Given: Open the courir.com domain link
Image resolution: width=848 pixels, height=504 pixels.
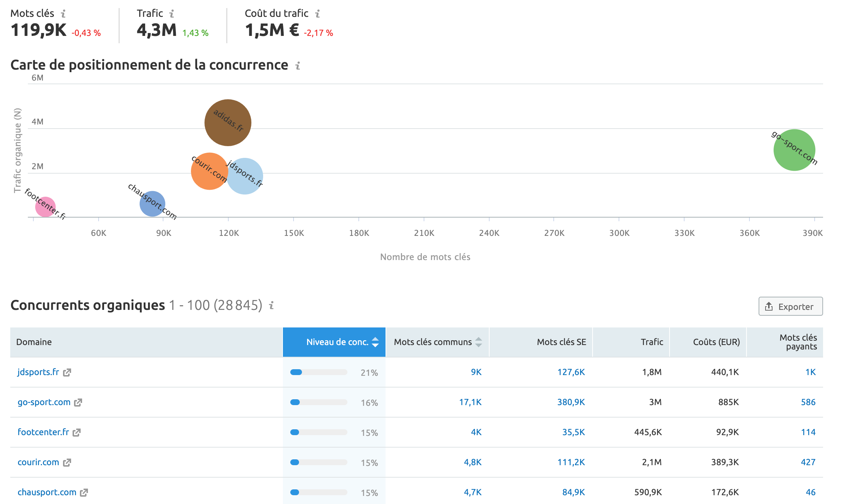Looking at the screenshot, I should pyautogui.click(x=38, y=462).
